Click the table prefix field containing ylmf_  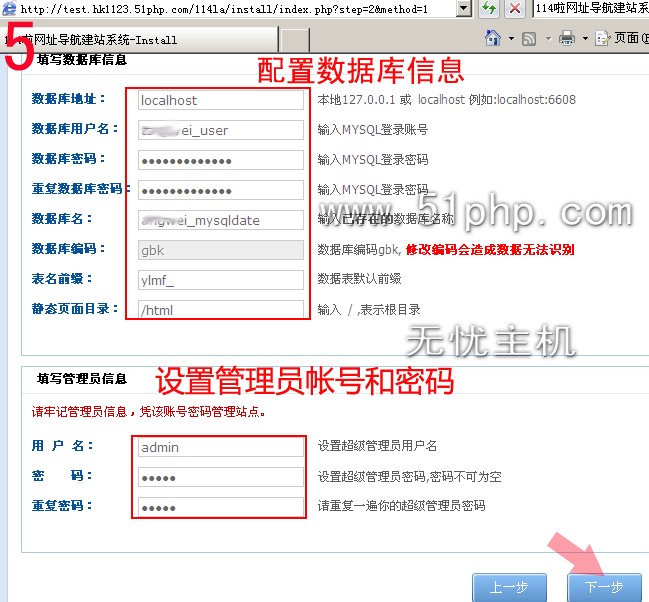[220, 280]
